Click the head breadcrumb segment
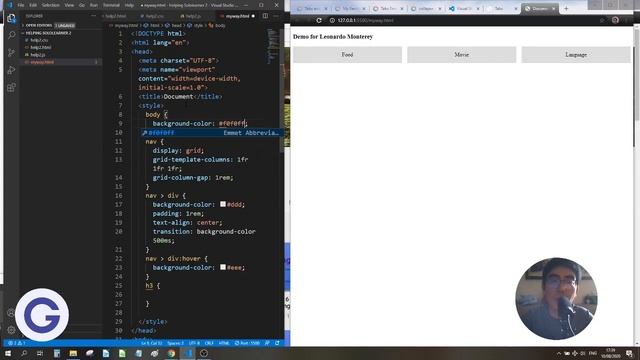This screenshot has width=640, height=360. pos(173,25)
